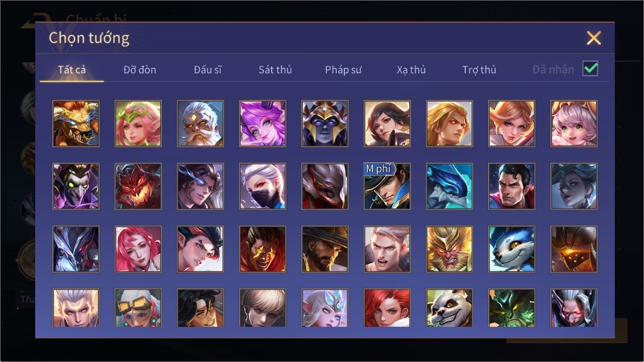Select the blue raccoon-fox hero portrait
The image size is (644, 362).
point(512,249)
